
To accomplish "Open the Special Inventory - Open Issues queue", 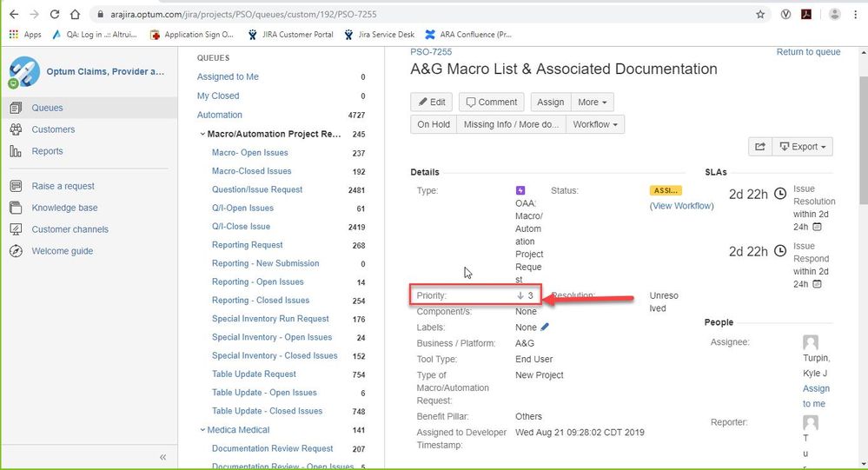I will tap(272, 337).
